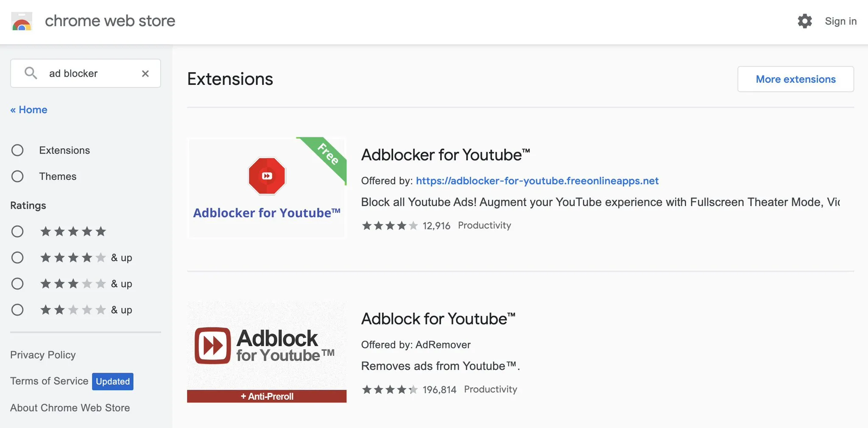Screen dimensions: 868x428
Task: Filter by five-star ratings only
Action: (x=17, y=232)
